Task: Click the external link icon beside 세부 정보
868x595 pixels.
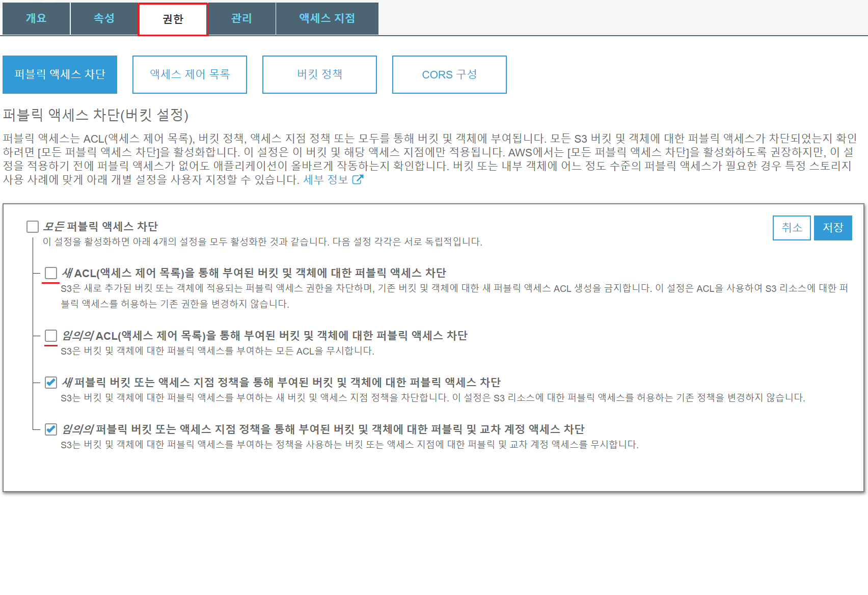Action: pyautogui.click(x=358, y=179)
